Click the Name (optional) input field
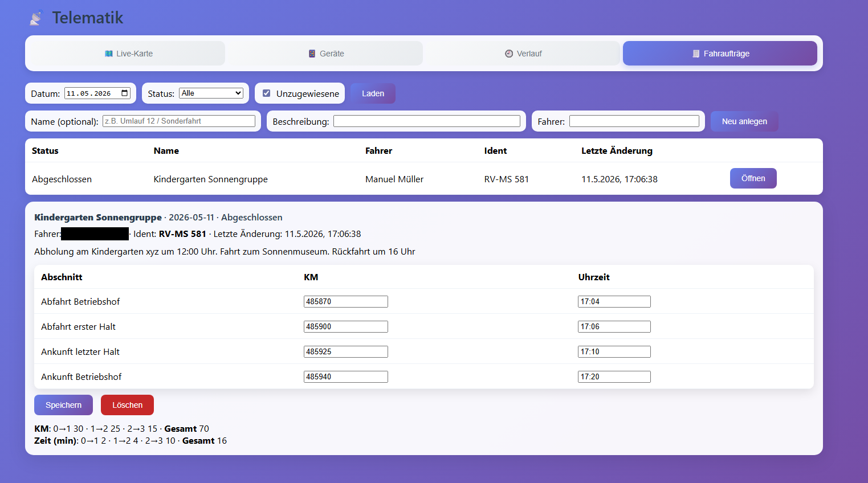 click(179, 121)
